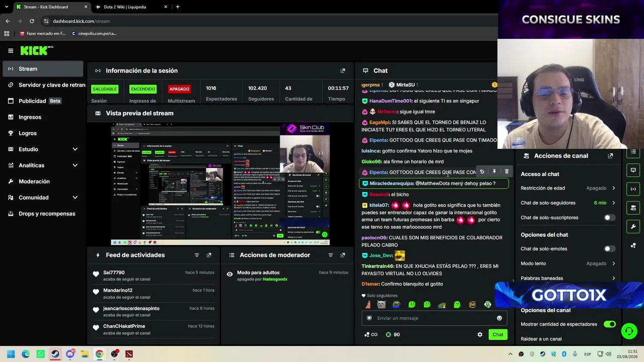Click the chat identity shield icon
Viewport: 644px width, 362px height.
click(369, 318)
